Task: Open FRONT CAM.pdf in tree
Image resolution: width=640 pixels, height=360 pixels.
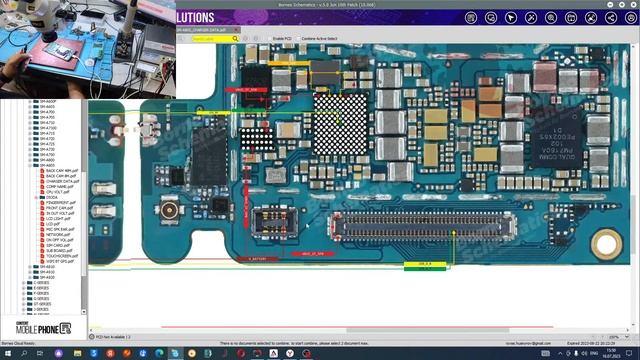Action: click(x=59, y=208)
